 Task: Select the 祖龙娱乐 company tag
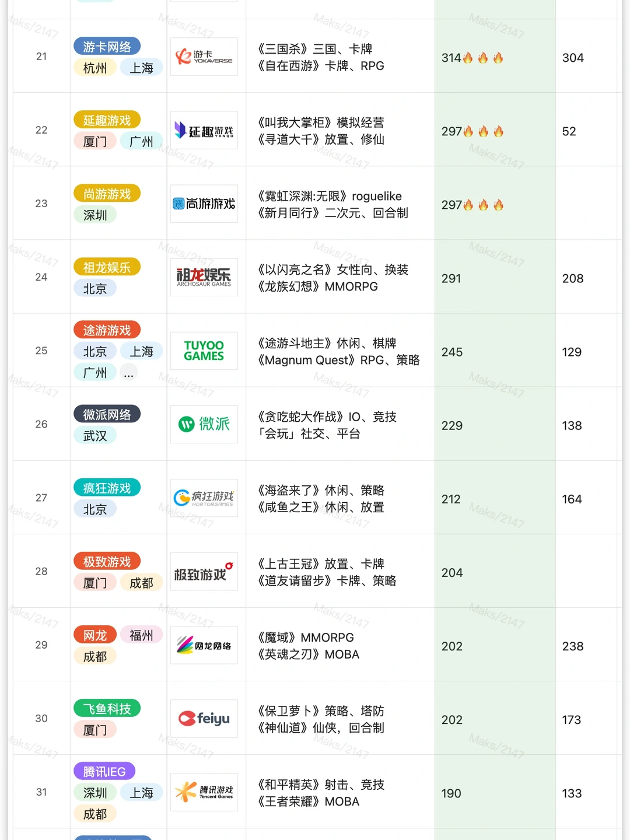click(x=107, y=267)
